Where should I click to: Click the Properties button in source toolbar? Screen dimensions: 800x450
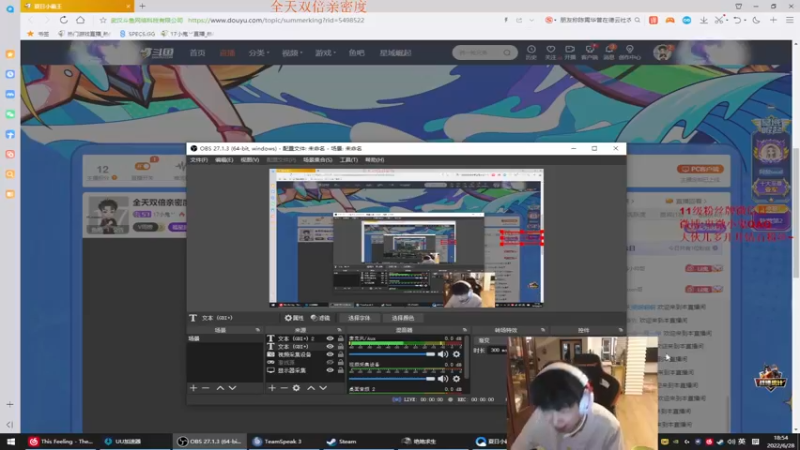coord(294,318)
